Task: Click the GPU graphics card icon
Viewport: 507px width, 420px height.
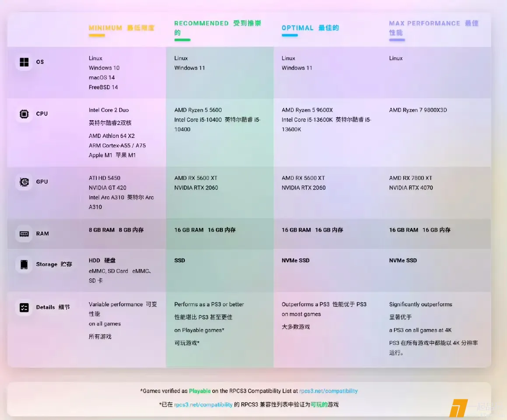Action: click(24, 182)
